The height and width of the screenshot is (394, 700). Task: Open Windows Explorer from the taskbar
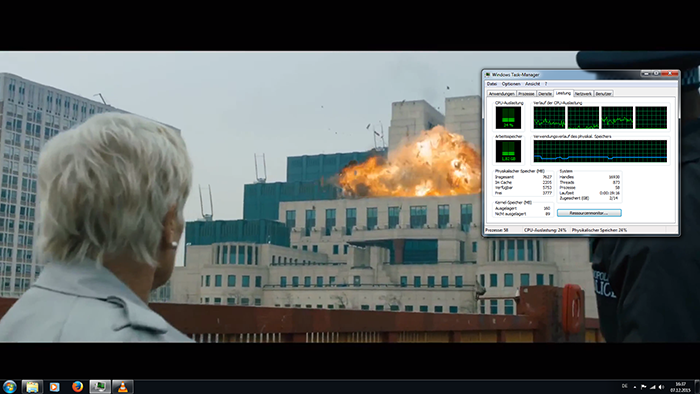coord(32,386)
